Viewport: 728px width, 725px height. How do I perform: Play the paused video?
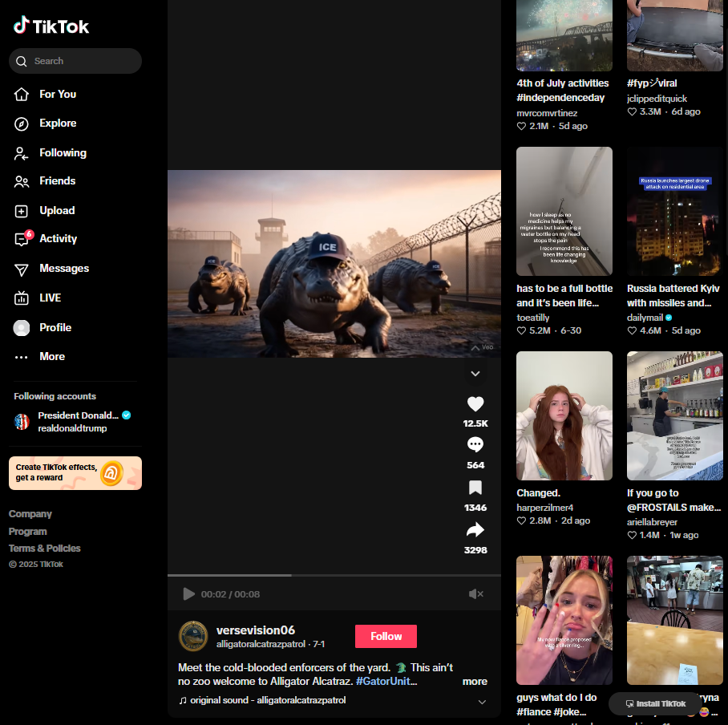[x=188, y=594]
